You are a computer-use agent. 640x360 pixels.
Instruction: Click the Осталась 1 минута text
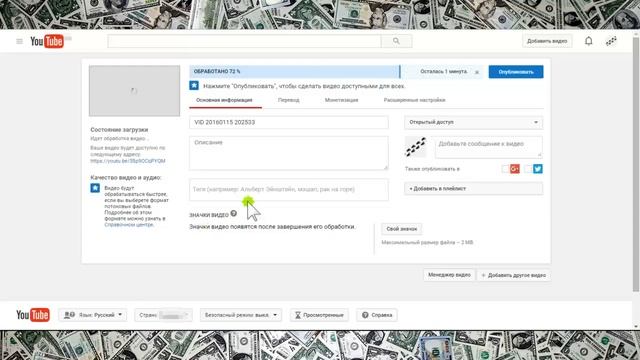point(443,71)
